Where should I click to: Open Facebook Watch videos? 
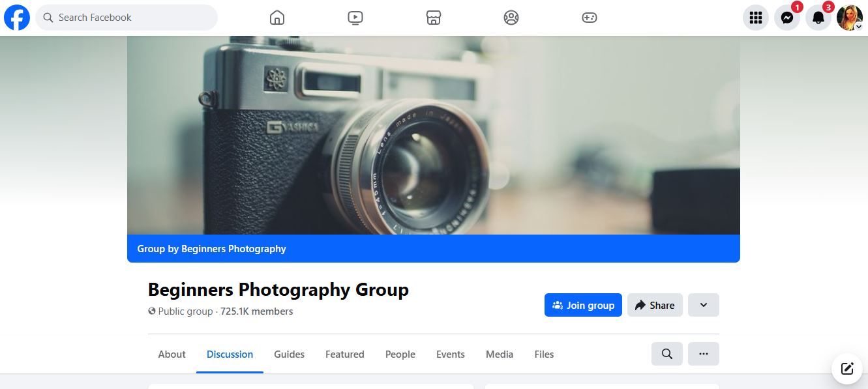355,18
